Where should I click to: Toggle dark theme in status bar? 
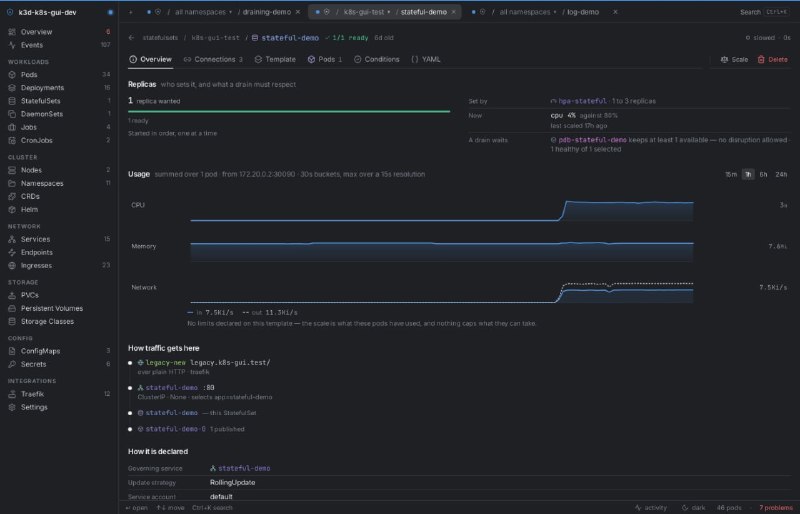tap(693, 507)
